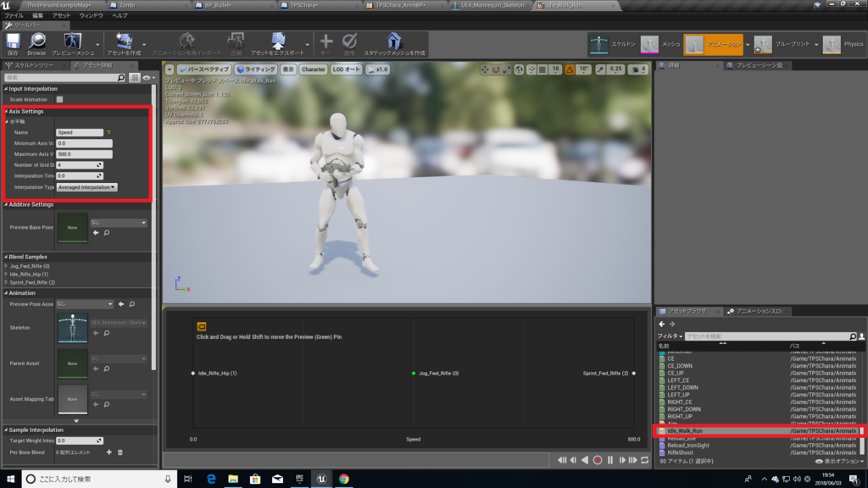Click the trash icon for Per Bone Blend

pos(120,452)
